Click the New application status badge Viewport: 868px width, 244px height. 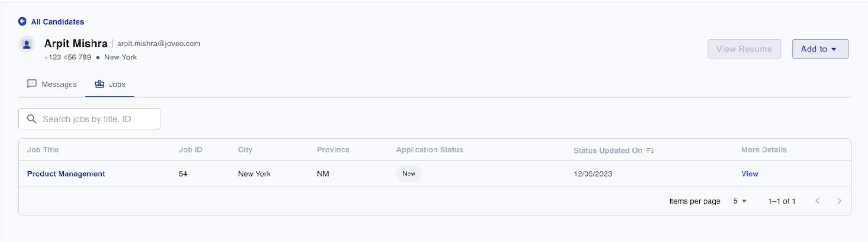[409, 174]
